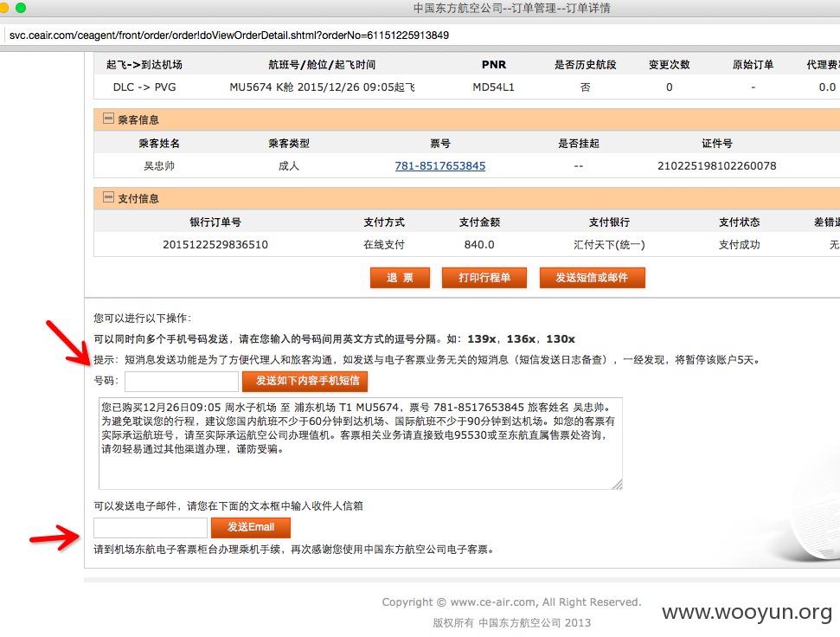
Task: Click the 原始订单 column header
Action: point(753,65)
